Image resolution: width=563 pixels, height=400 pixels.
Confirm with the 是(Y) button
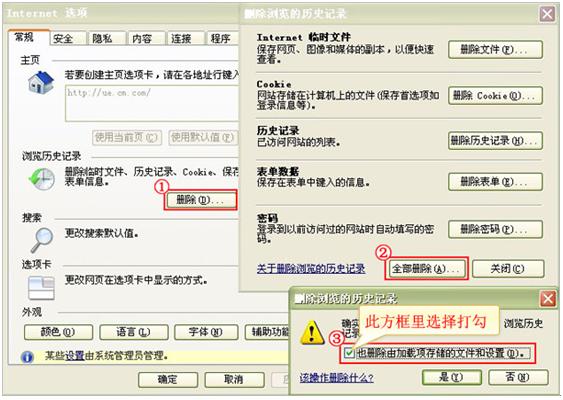[x=452, y=377]
